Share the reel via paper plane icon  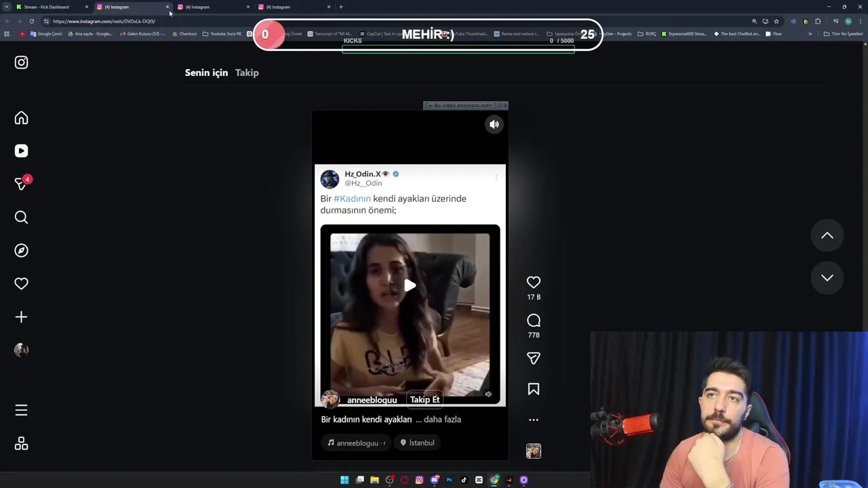[x=534, y=358]
